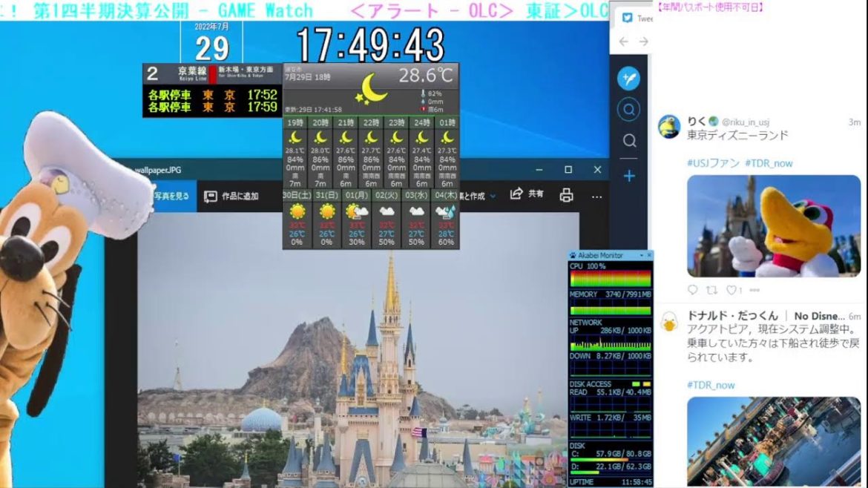Select the circled search icon in TweetDeck sidebar
Screen dimensions: 868x488
coord(628,109)
